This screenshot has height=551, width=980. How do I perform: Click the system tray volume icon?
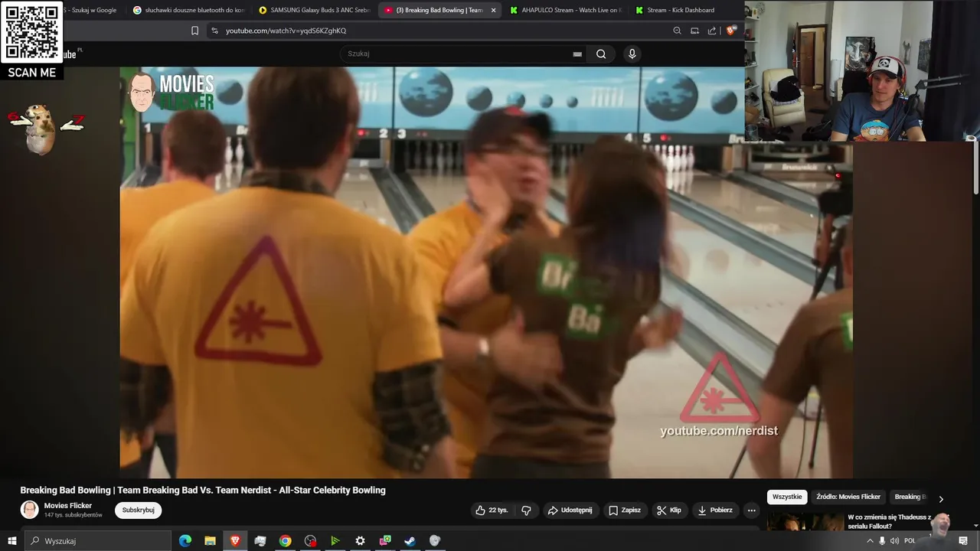[894, 541]
